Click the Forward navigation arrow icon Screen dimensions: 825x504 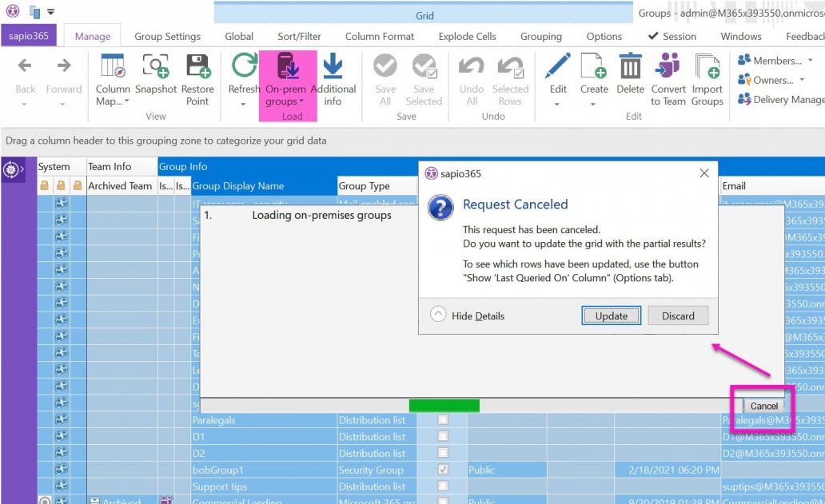pos(64,65)
